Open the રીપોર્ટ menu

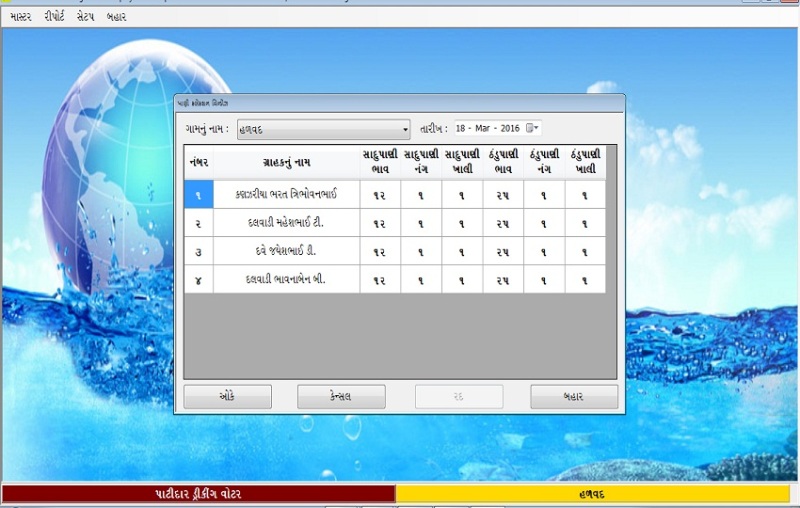(x=54, y=17)
